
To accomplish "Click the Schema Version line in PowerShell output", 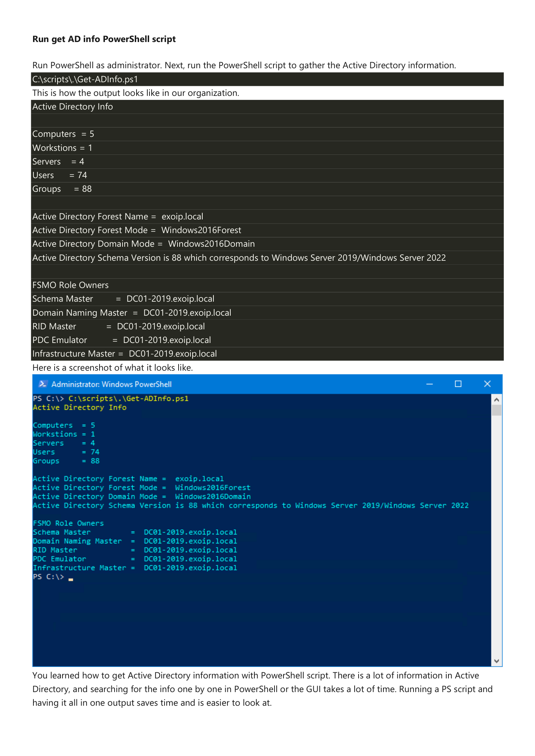I will pyautogui.click(x=251, y=506).
